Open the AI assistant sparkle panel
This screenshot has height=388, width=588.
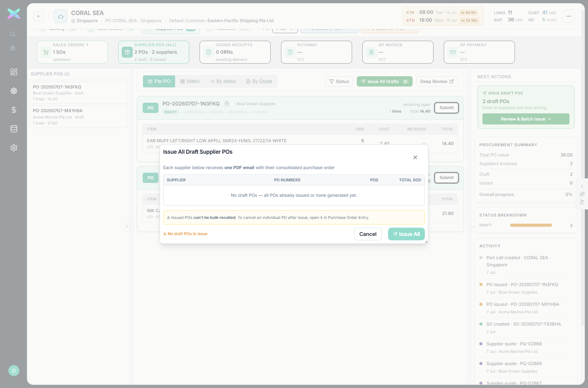582,194
